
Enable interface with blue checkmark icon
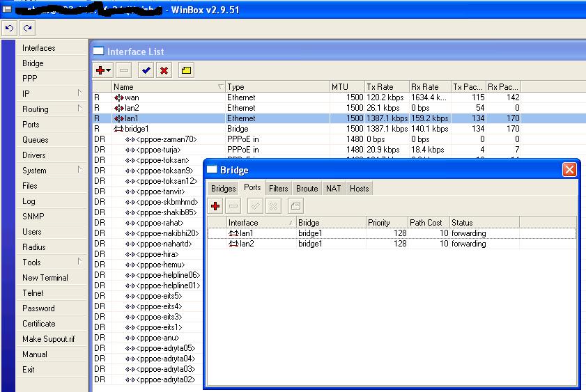[x=146, y=70]
